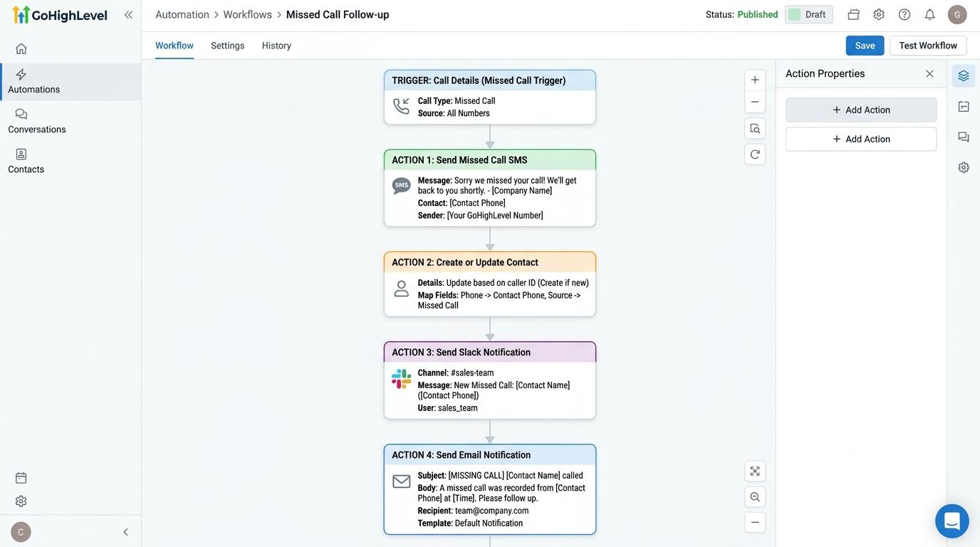This screenshot has height=547, width=980.
Task: Select the blue layers icon in the right rail
Action: (964, 75)
